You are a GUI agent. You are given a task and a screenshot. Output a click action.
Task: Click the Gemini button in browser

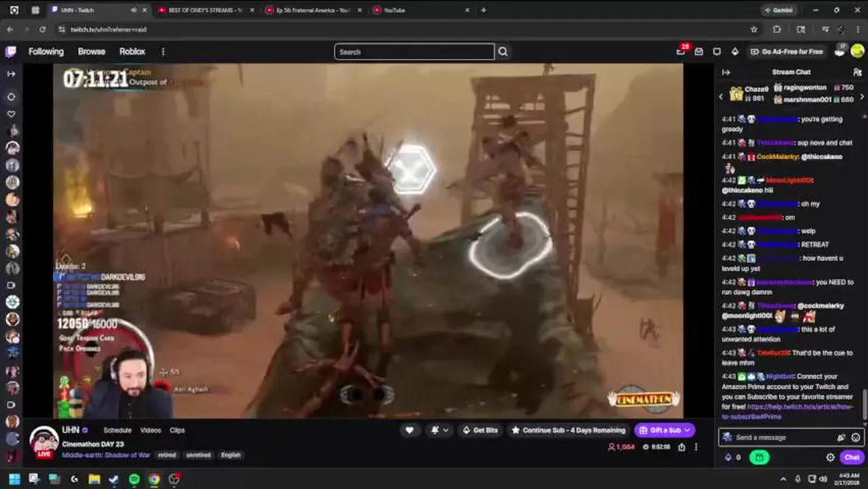pos(778,10)
